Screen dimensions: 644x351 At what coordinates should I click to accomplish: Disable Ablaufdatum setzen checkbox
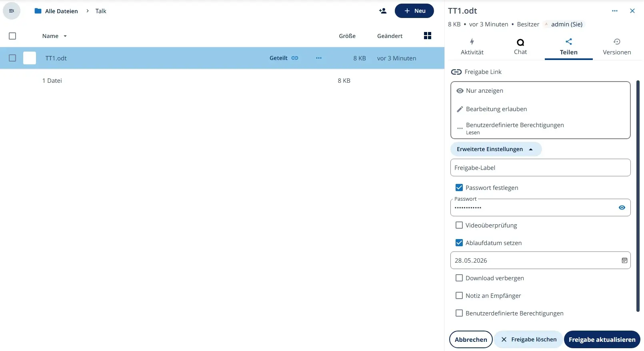coord(459,243)
